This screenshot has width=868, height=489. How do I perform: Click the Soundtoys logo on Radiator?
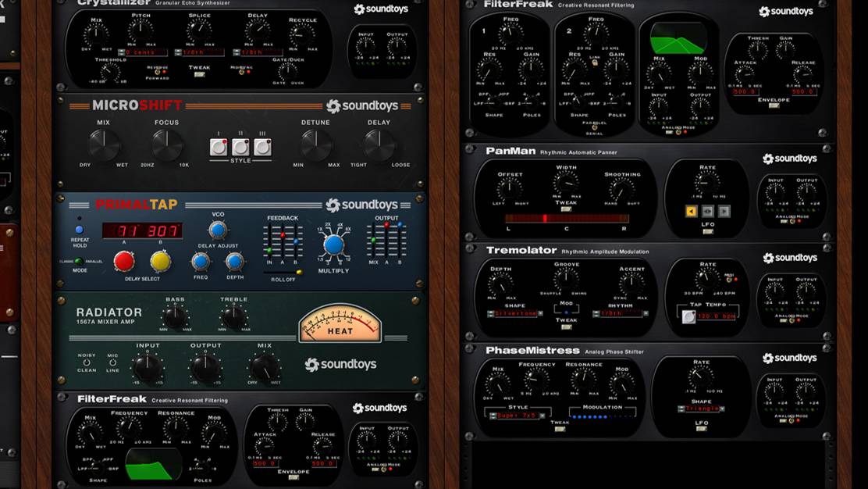340,364
